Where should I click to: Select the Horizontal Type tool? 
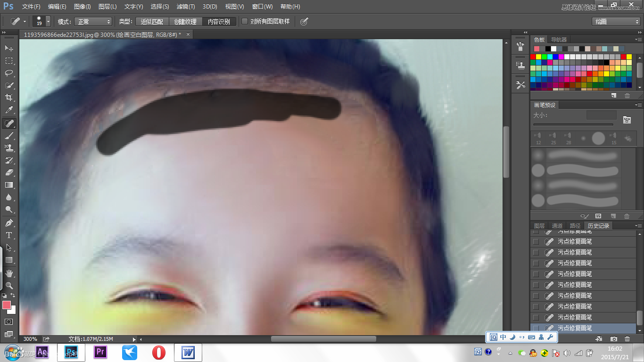9,235
